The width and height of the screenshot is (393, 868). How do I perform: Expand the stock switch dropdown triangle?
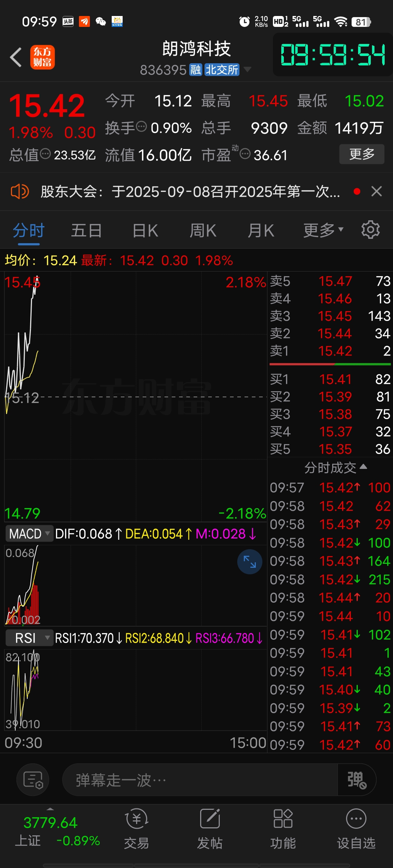point(247,69)
